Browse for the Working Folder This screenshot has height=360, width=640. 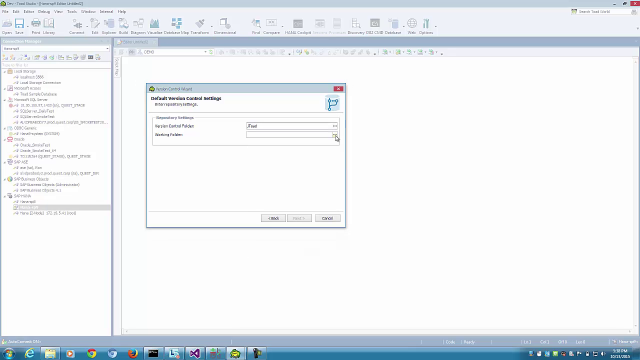coord(335,135)
